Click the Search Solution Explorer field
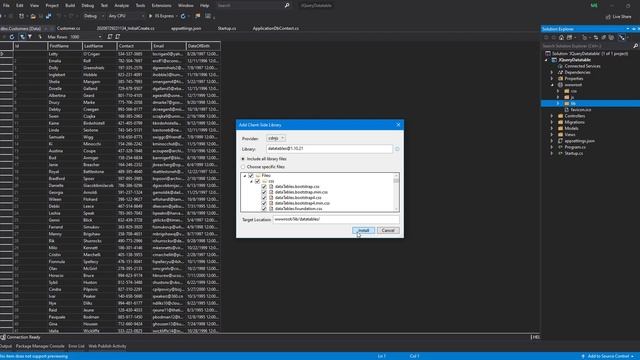This screenshot has width=640, height=360. point(587,46)
